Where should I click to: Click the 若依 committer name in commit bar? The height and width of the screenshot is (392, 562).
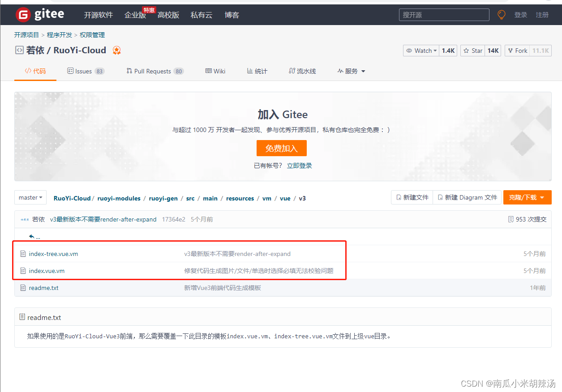(39, 219)
